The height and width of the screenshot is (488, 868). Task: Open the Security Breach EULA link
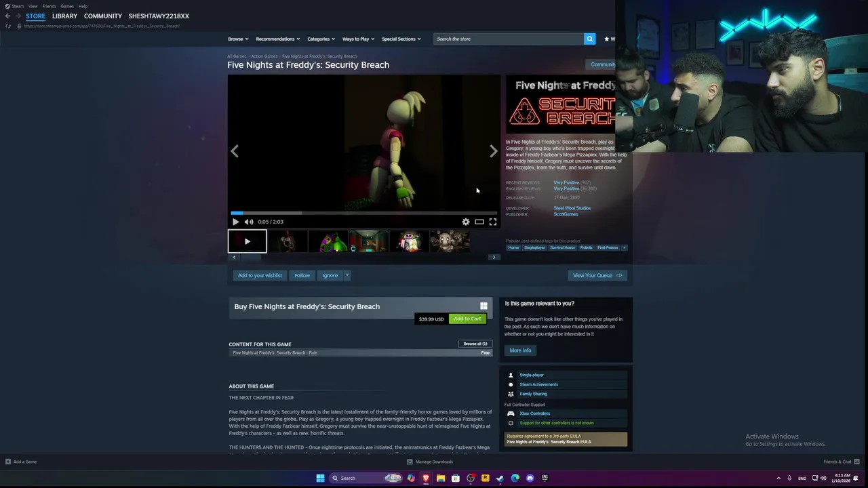tap(549, 442)
